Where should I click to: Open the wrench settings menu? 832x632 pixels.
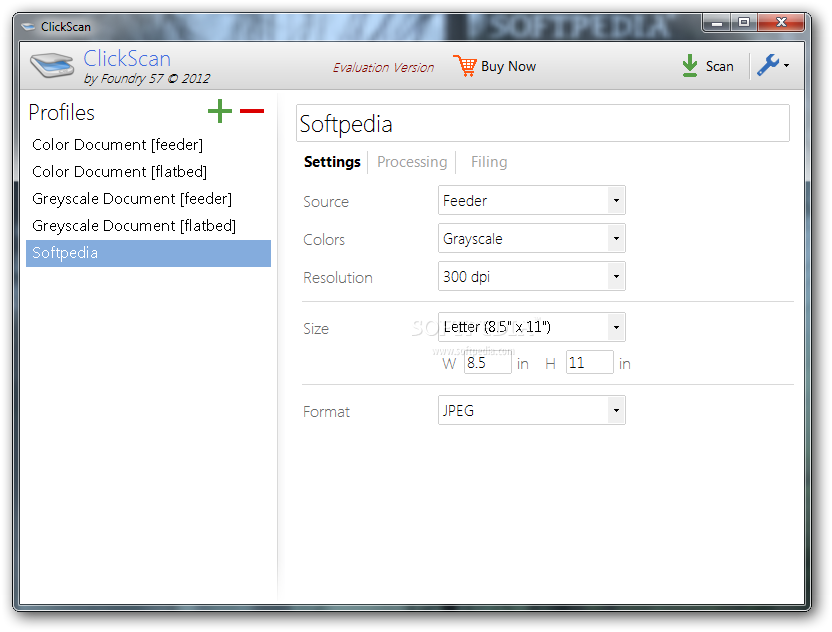pyautogui.click(x=768, y=65)
